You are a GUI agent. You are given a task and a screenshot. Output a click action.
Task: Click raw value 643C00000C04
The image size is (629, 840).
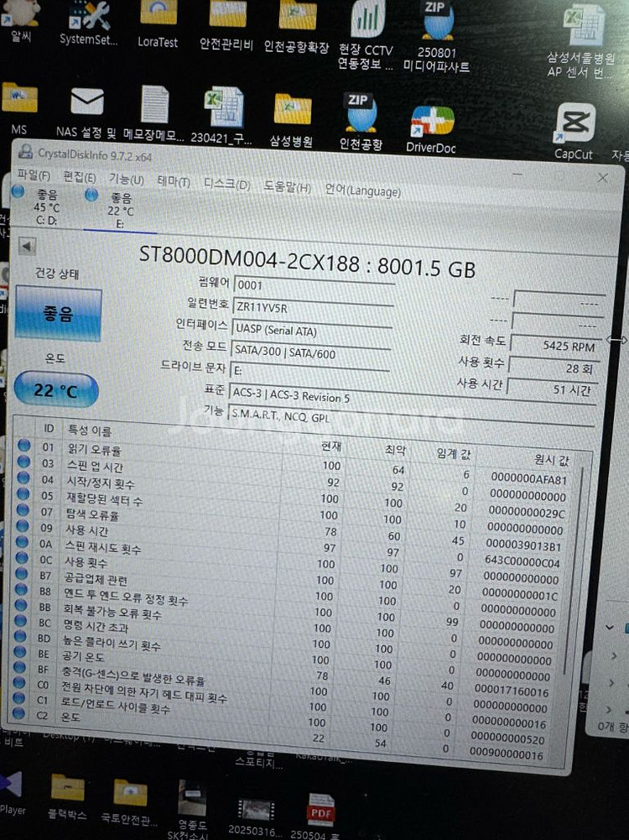522,562
